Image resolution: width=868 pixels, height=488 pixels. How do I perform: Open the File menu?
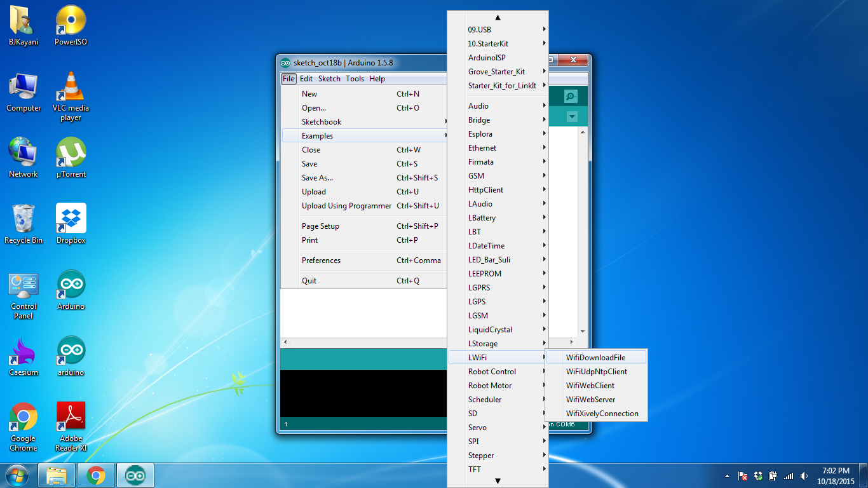click(x=288, y=79)
